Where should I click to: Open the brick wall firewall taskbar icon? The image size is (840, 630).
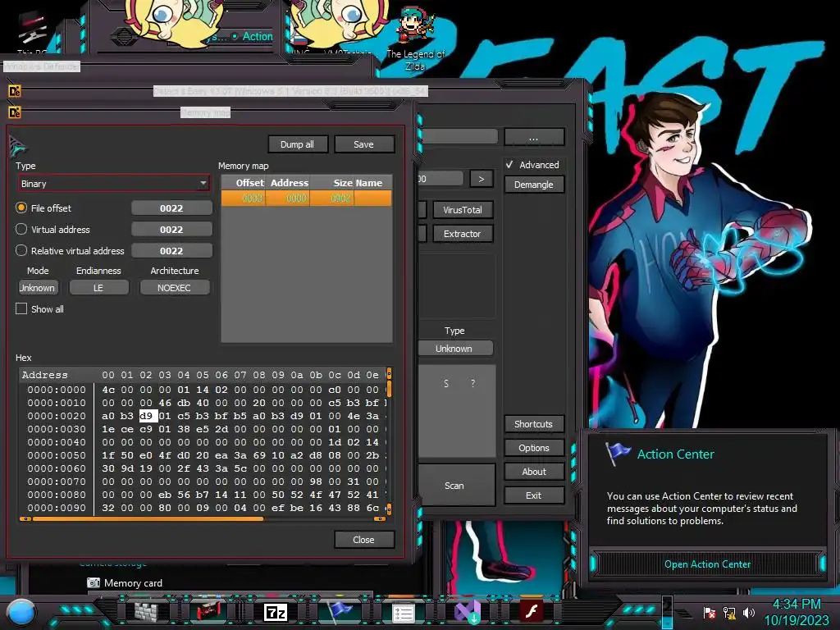tap(146, 612)
